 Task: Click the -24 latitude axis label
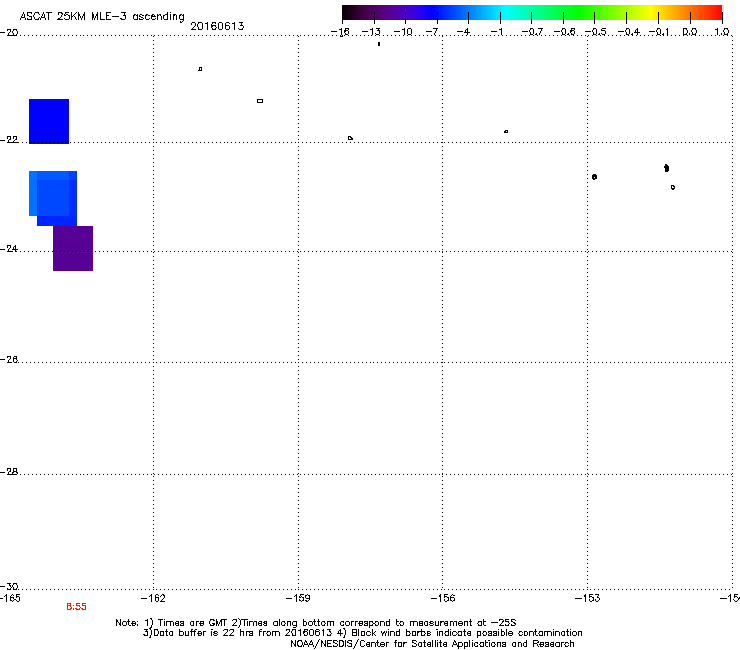pyautogui.click(x=9, y=249)
